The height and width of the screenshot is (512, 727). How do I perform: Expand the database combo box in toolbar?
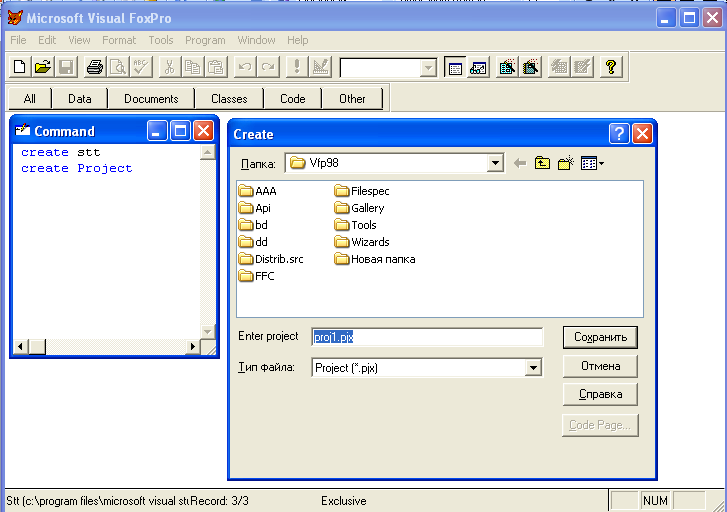tap(428, 68)
